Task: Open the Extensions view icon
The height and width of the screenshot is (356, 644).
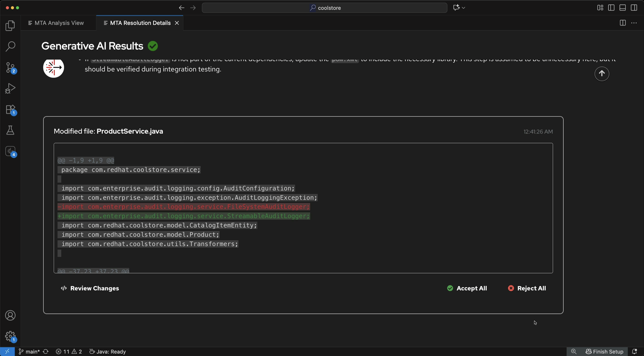Action: point(10,110)
